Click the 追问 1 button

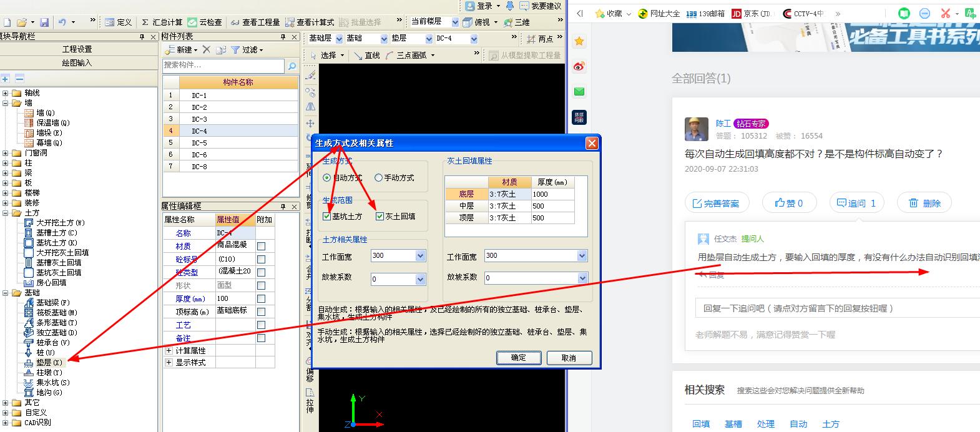[857, 203]
